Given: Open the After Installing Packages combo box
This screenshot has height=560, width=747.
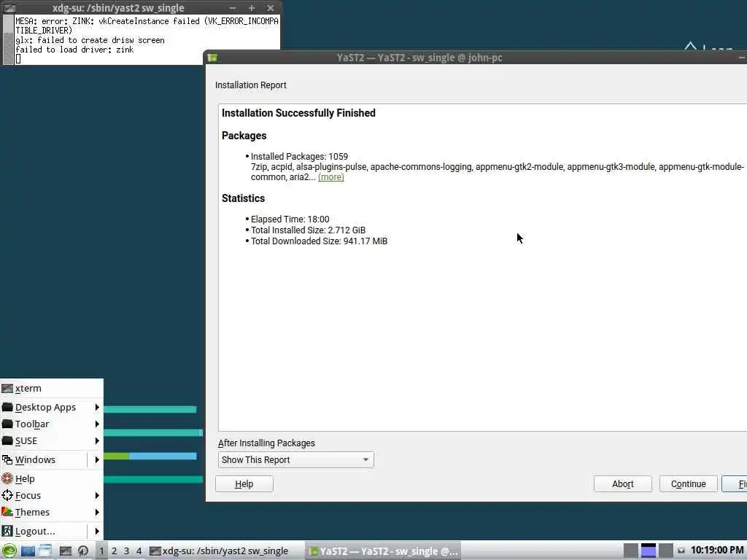Looking at the screenshot, I should [x=296, y=459].
